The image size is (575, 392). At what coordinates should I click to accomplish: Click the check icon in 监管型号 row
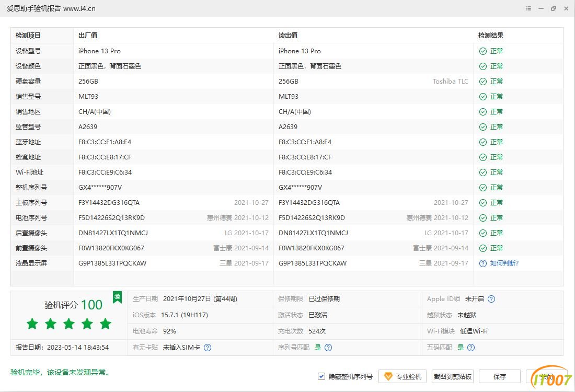(483, 127)
